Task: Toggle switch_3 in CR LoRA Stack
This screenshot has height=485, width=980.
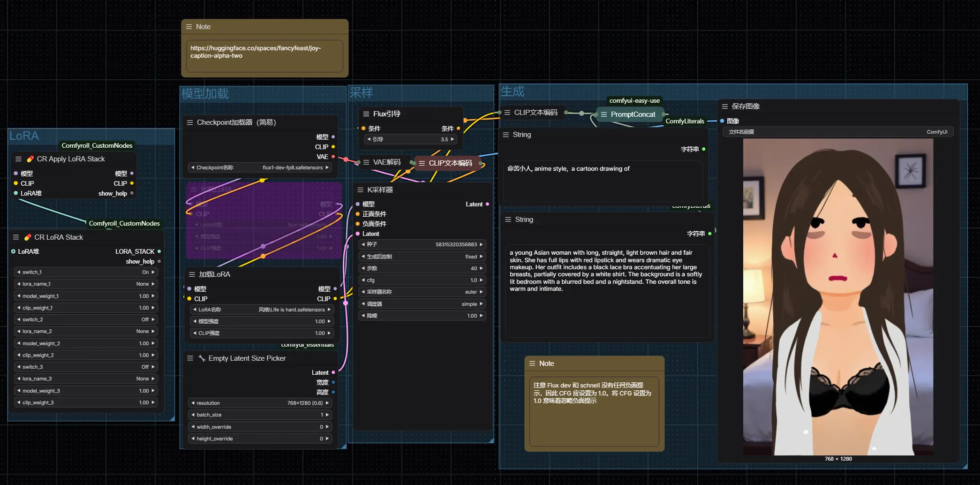Action: point(85,367)
